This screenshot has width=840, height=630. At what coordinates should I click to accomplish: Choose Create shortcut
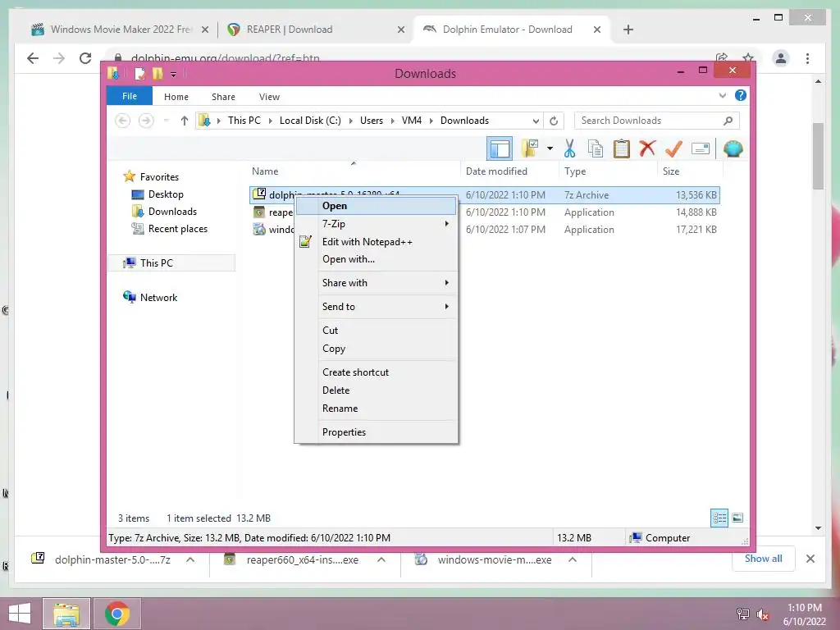pos(376,372)
